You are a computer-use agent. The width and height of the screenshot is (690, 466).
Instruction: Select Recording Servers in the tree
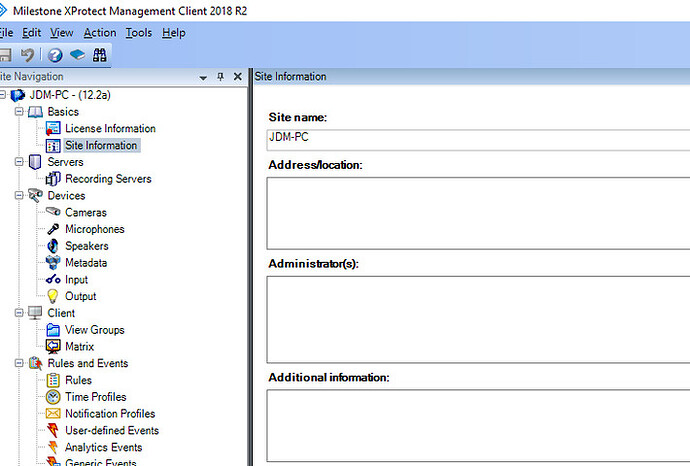tap(108, 179)
